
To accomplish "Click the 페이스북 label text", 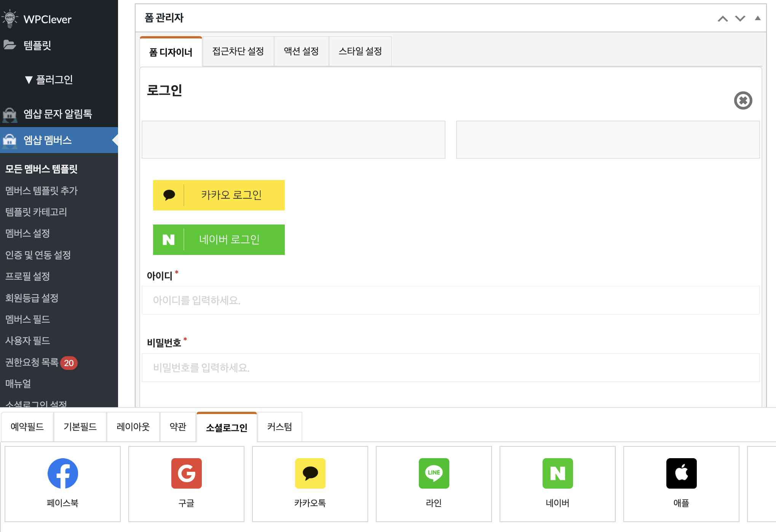I will click(63, 503).
